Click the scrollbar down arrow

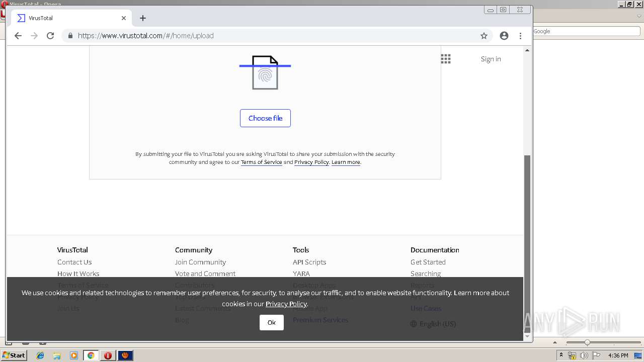tap(527, 336)
